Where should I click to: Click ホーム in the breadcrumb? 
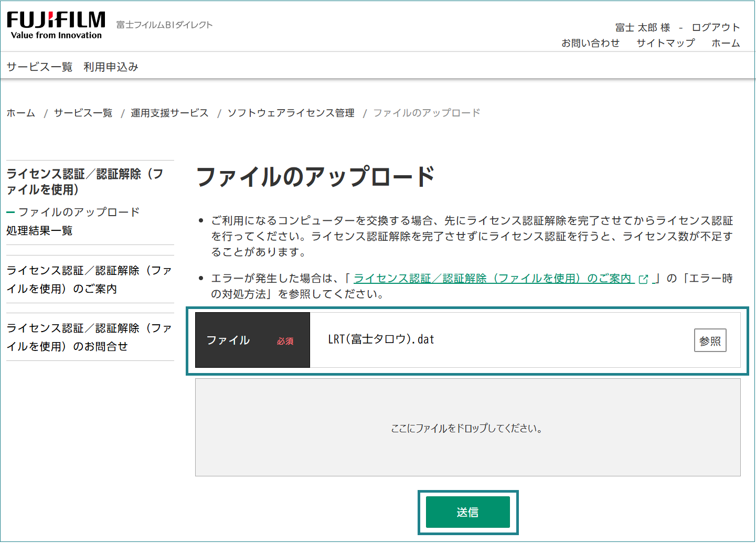21,113
